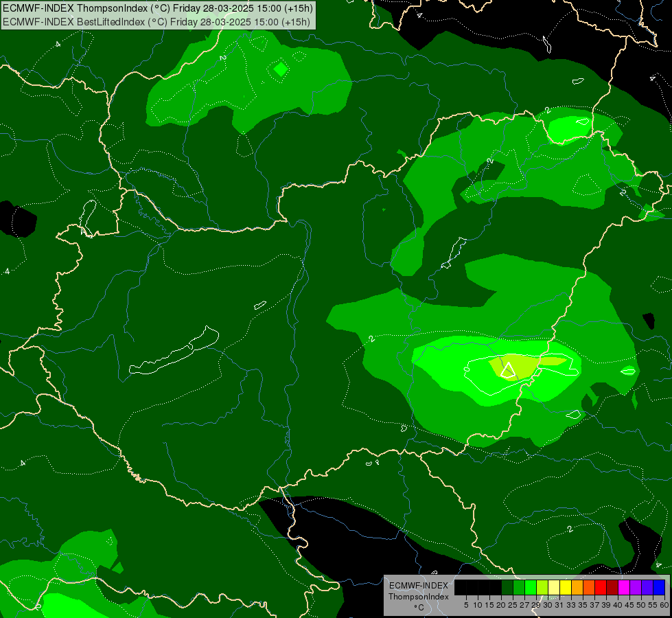The width and height of the screenshot is (672, 618).
Task: Click the bright green diamond in northern patch
Action: click(x=281, y=69)
